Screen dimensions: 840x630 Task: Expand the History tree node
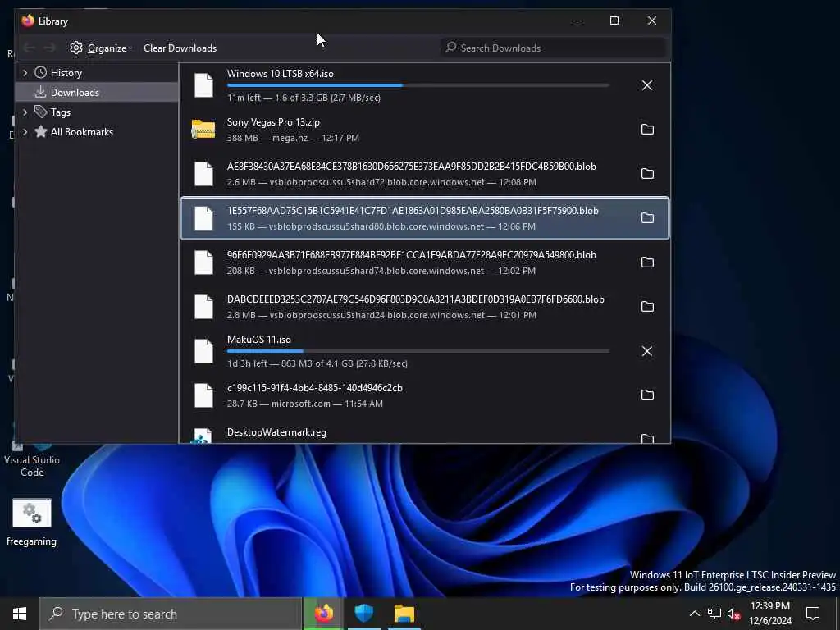pyautogui.click(x=25, y=72)
